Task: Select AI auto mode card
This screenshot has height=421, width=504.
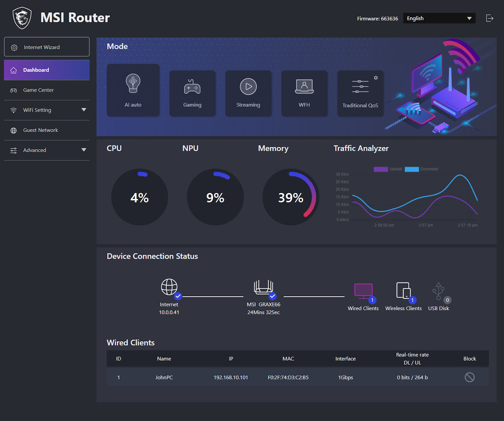Action: click(133, 90)
